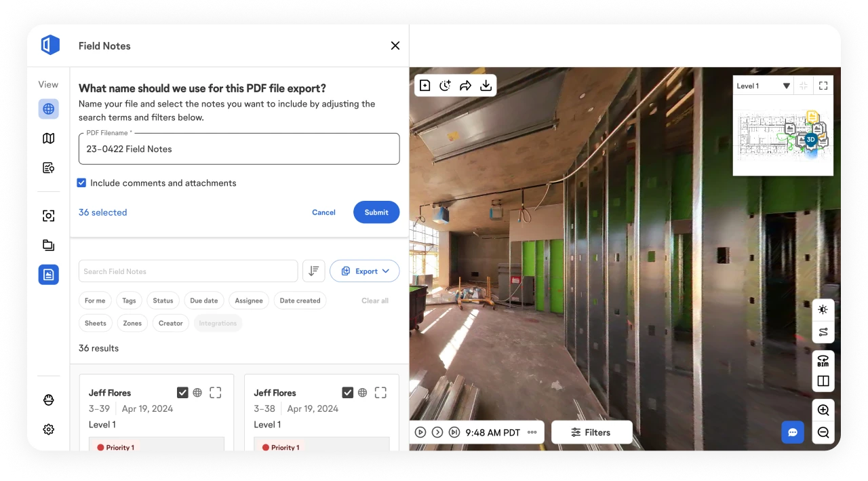Uncheck Jeff Flores note 3-39
868x481 pixels.
[182, 393]
